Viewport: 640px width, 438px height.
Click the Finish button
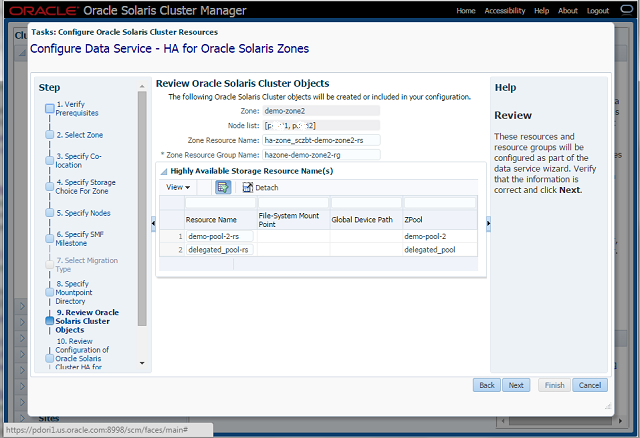(x=554, y=385)
